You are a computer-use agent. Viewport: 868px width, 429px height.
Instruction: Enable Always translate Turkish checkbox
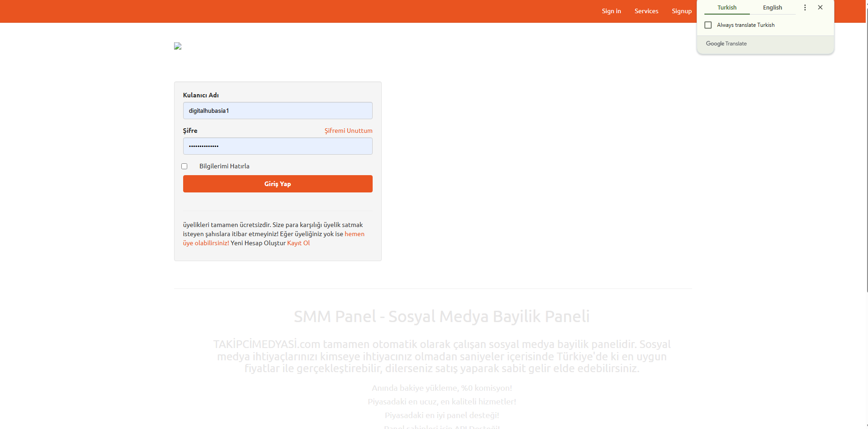(708, 25)
